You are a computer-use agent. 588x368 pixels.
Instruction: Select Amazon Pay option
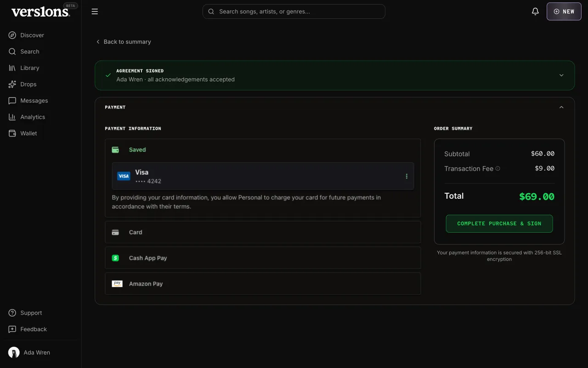[x=263, y=284]
